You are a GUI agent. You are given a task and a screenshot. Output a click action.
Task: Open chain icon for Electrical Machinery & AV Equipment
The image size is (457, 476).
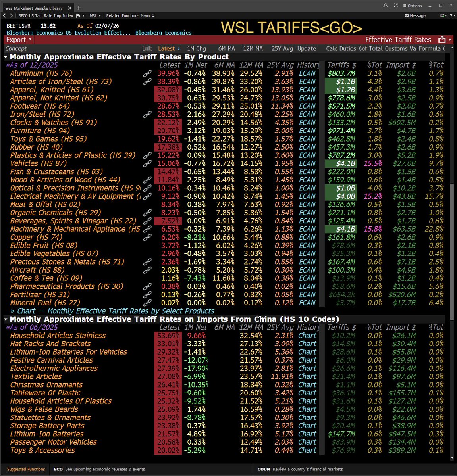pos(147,196)
